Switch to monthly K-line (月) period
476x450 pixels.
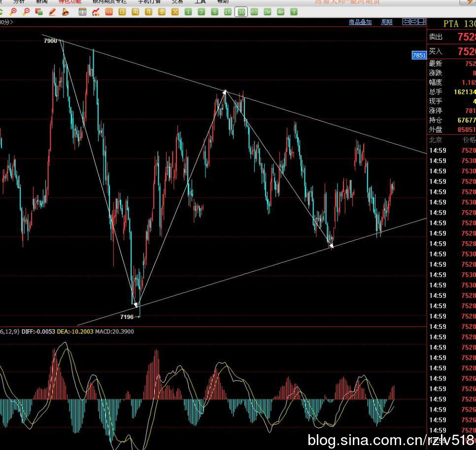click(148, 12)
